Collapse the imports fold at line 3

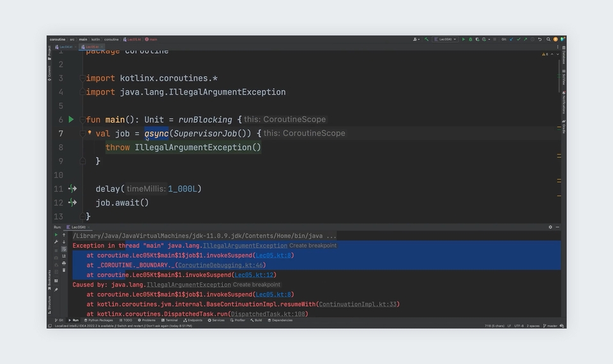click(82, 78)
